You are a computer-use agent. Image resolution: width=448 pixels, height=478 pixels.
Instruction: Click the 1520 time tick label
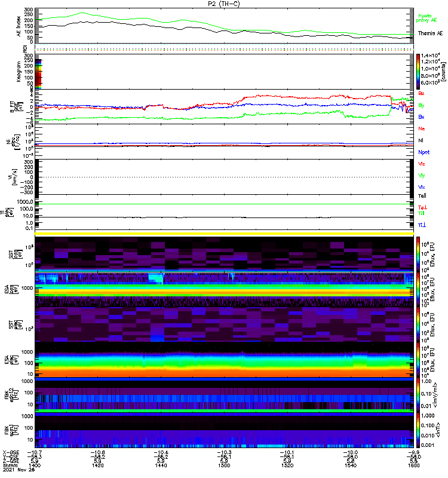pyautogui.click(x=287, y=465)
